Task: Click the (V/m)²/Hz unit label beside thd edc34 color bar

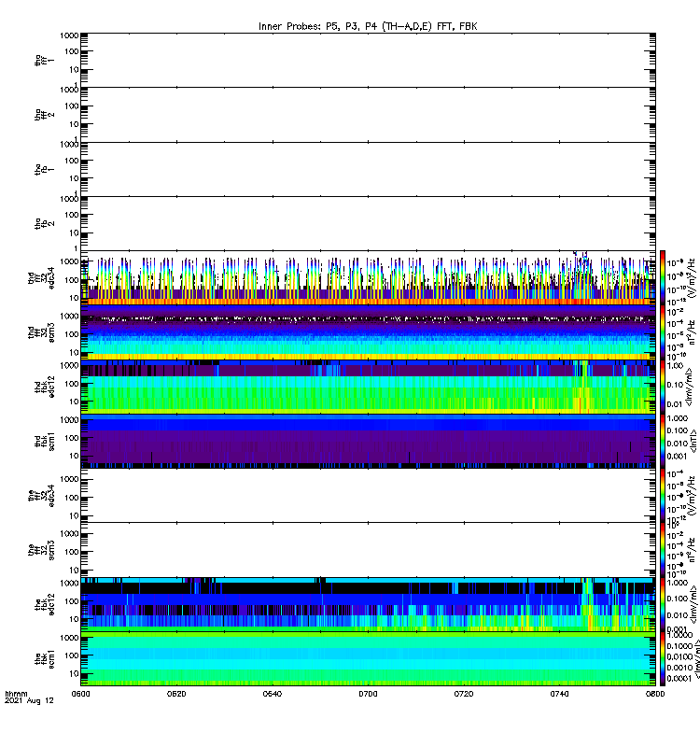Action: (x=693, y=277)
